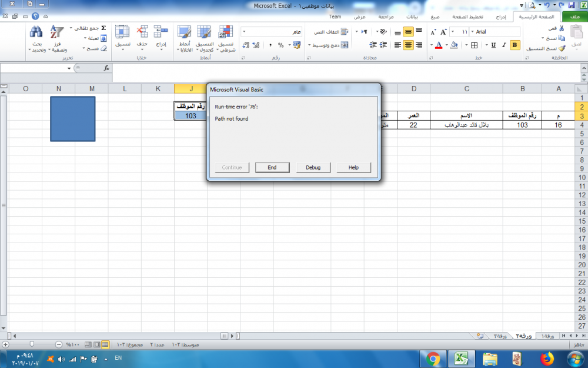Image resolution: width=588 pixels, height=368 pixels.
Task: Toggle center horizontal alignment
Action: pos(409,45)
